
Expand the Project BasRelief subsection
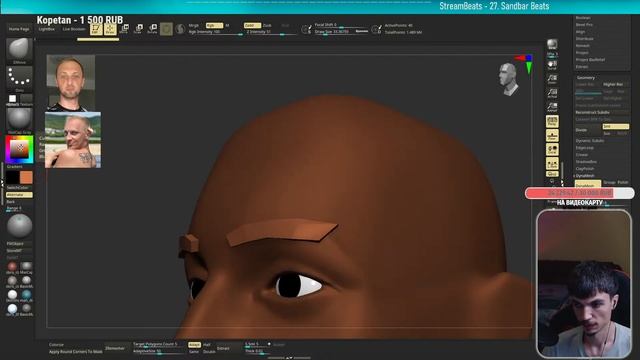tap(590, 60)
